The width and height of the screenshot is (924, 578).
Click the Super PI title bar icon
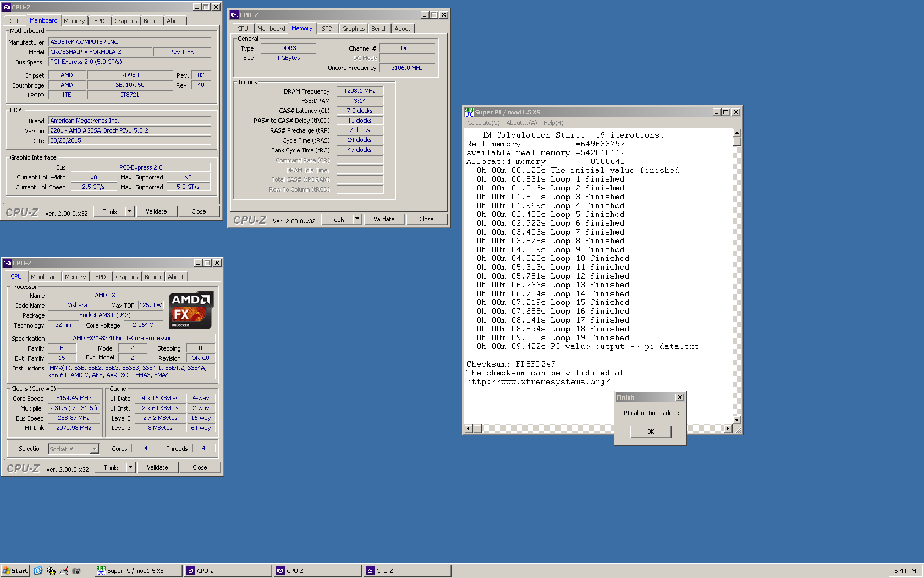(x=469, y=112)
